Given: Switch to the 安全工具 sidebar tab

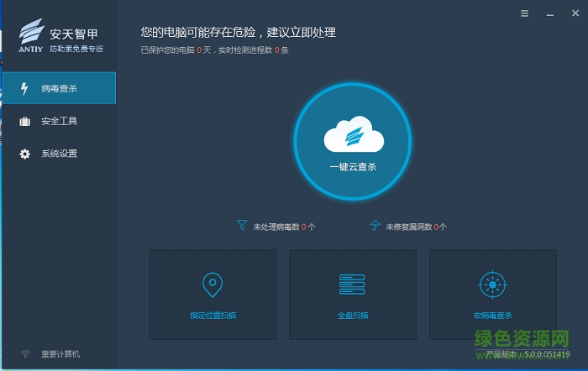Looking at the screenshot, I should 59,122.
